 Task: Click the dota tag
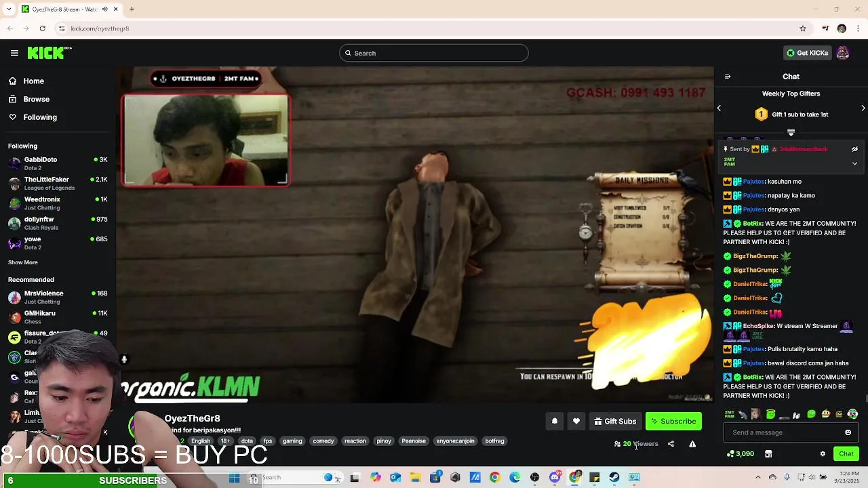pos(247,441)
